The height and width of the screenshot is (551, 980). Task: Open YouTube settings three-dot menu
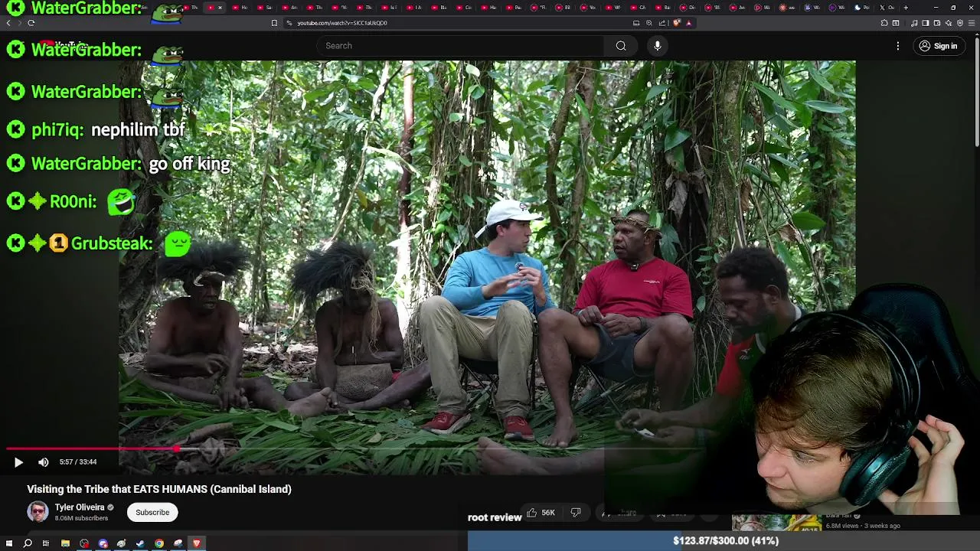pyautogui.click(x=898, y=46)
